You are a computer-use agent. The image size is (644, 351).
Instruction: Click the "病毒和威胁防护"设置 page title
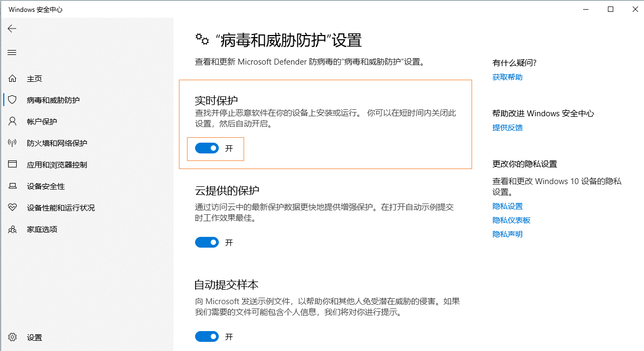(x=289, y=40)
